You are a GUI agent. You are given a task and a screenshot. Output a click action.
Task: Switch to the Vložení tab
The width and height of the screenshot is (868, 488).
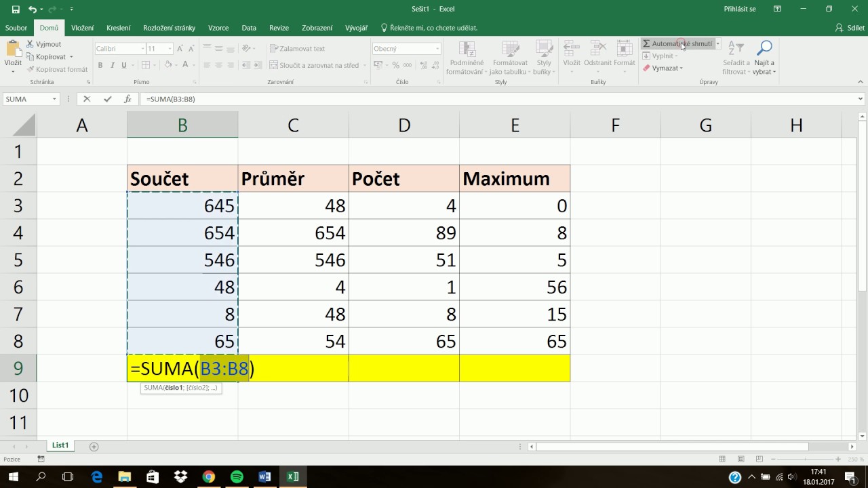click(83, 28)
